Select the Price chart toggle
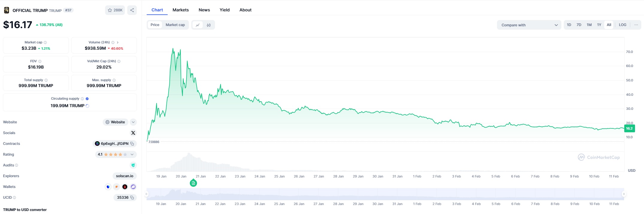The width and height of the screenshot is (644, 214). [x=155, y=25]
